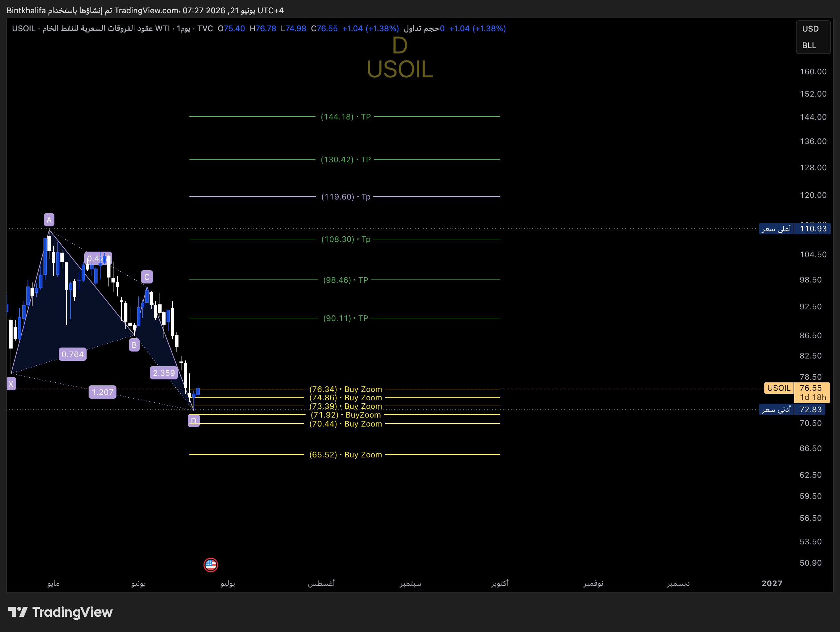Click the USOIL symbol title in legend

coord(24,29)
